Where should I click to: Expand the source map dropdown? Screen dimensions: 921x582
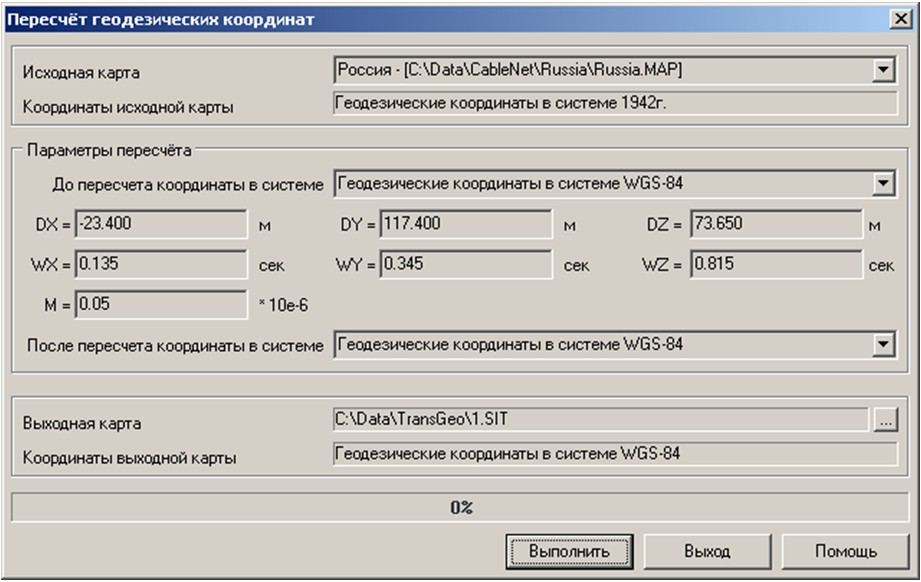point(881,71)
